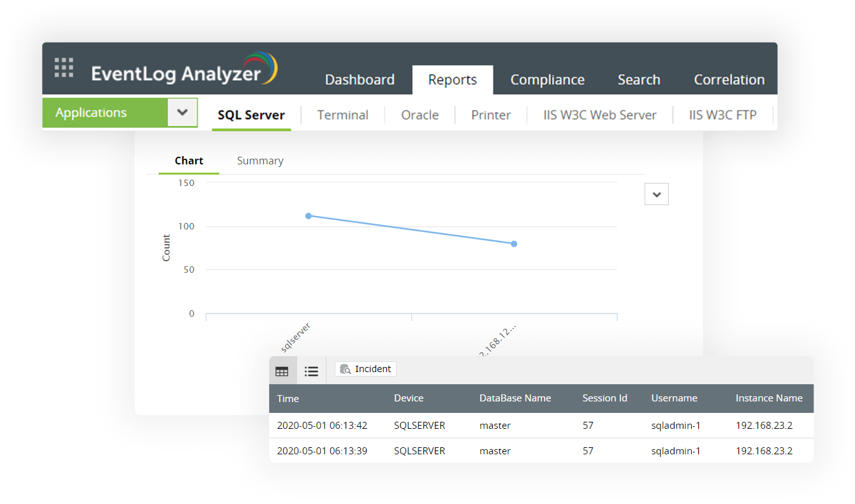The width and height of the screenshot is (855, 504).
Task: Click the second data point on chart
Action: [x=514, y=244]
